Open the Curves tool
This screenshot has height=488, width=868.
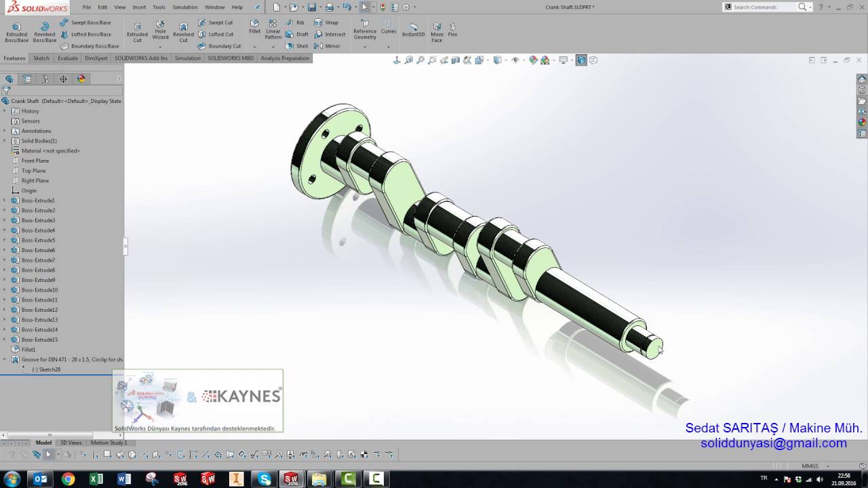coord(389,26)
